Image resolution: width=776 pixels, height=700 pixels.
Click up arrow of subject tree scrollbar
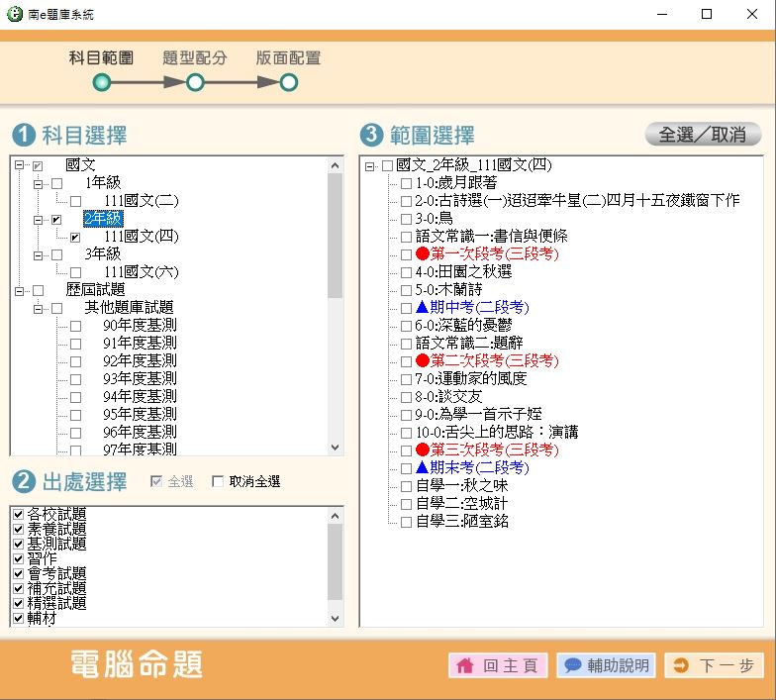335,165
